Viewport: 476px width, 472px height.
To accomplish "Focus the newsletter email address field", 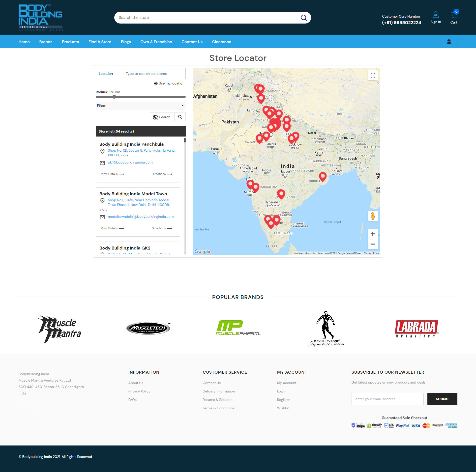I will pos(387,399).
